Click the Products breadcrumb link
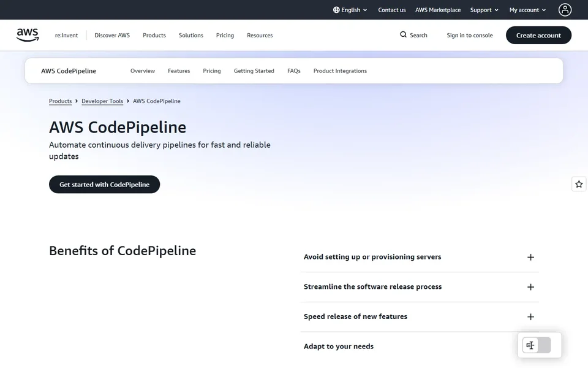 click(61, 101)
